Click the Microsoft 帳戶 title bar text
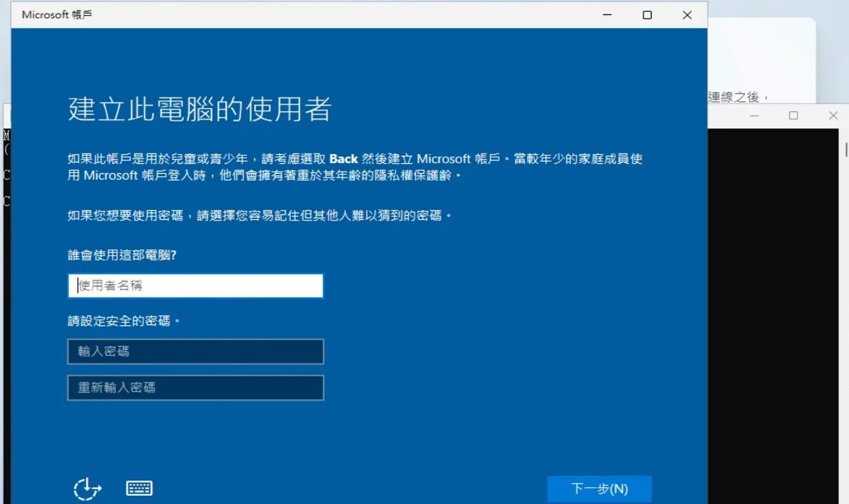 pos(57,15)
